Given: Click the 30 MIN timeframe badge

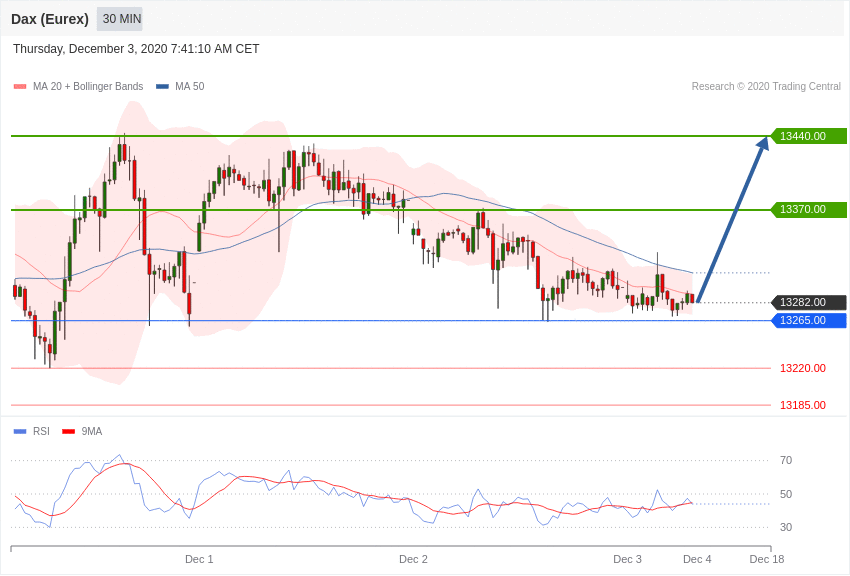Looking at the screenshot, I should coord(120,19).
